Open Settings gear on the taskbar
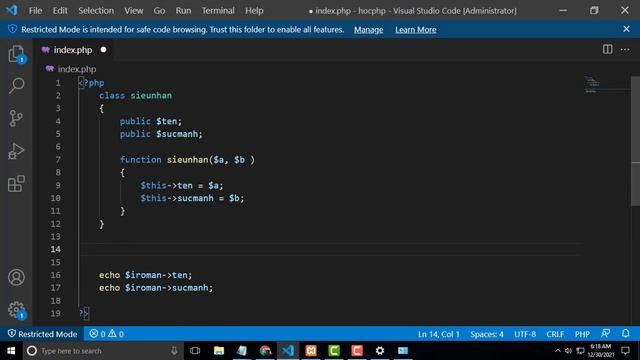The width and height of the screenshot is (640, 360). [380, 351]
